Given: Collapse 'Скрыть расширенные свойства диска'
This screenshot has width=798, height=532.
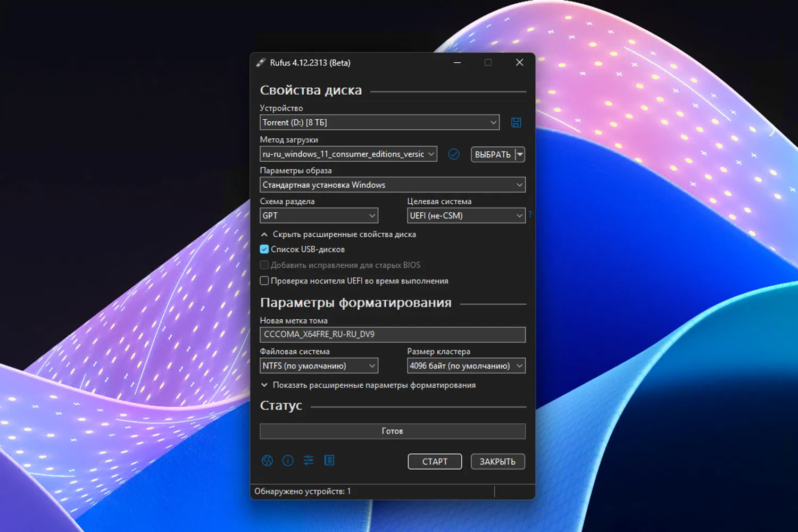Looking at the screenshot, I should click(338, 234).
